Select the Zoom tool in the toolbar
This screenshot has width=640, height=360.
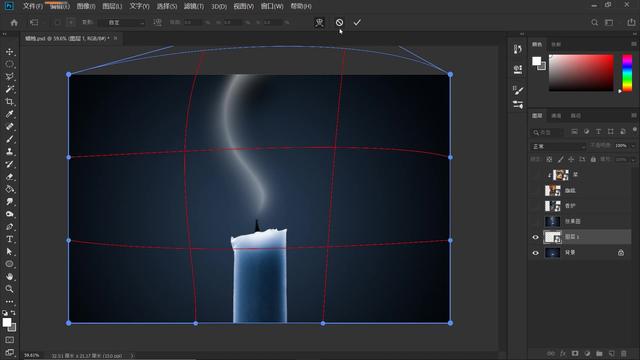(9, 289)
